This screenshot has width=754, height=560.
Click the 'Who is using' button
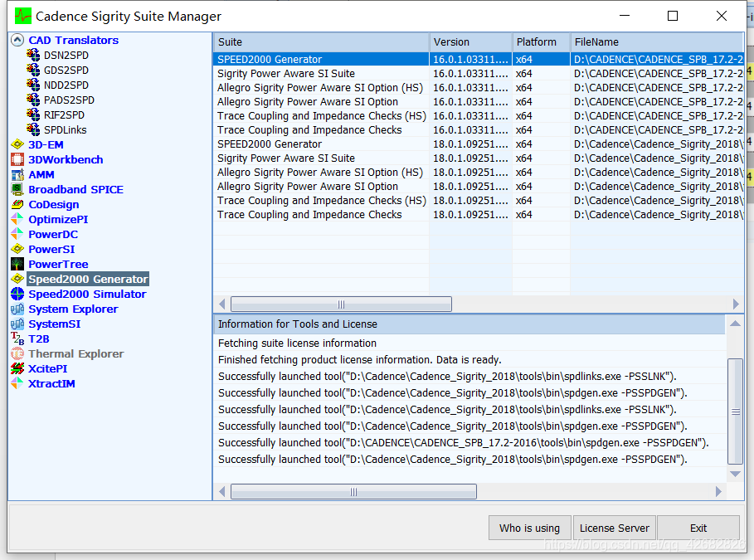529,528
